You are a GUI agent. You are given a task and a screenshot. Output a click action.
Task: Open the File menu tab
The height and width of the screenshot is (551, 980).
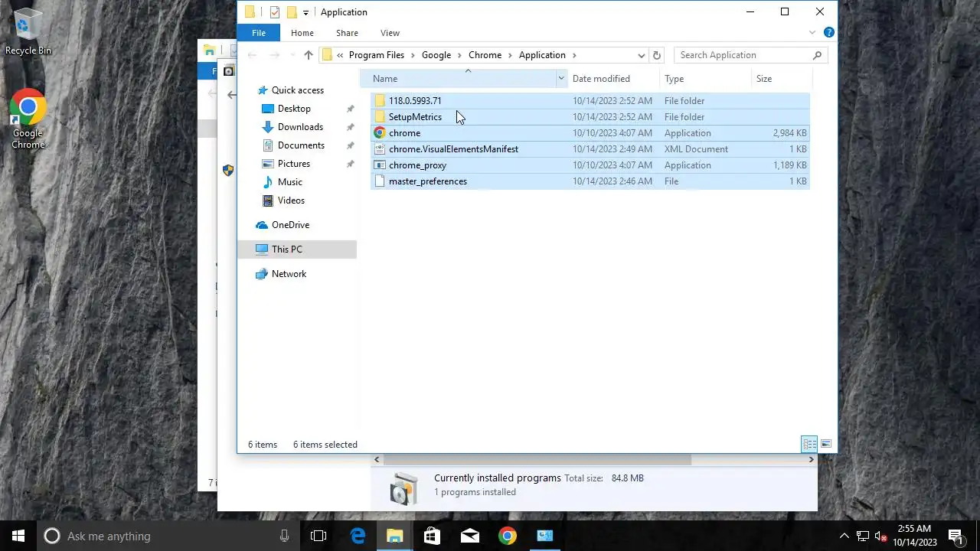pyautogui.click(x=259, y=33)
